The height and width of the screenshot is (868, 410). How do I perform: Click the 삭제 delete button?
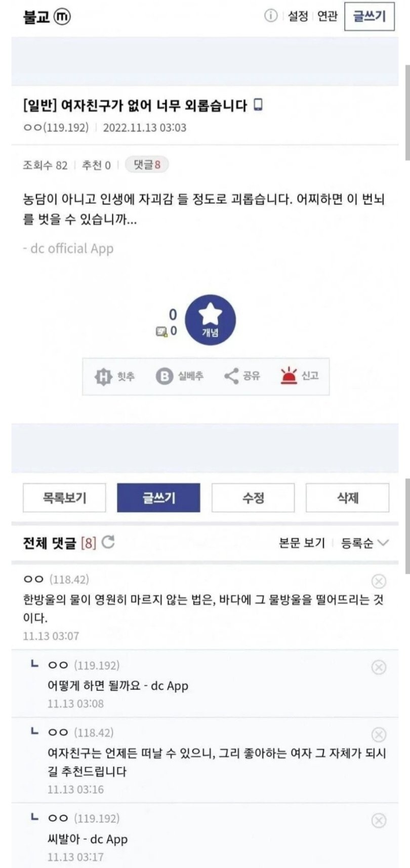pos(347,498)
